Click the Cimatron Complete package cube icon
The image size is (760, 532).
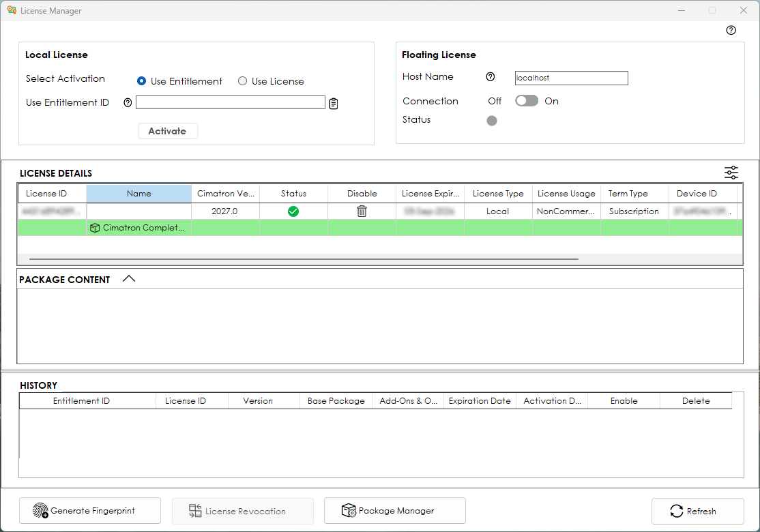(x=95, y=228)
